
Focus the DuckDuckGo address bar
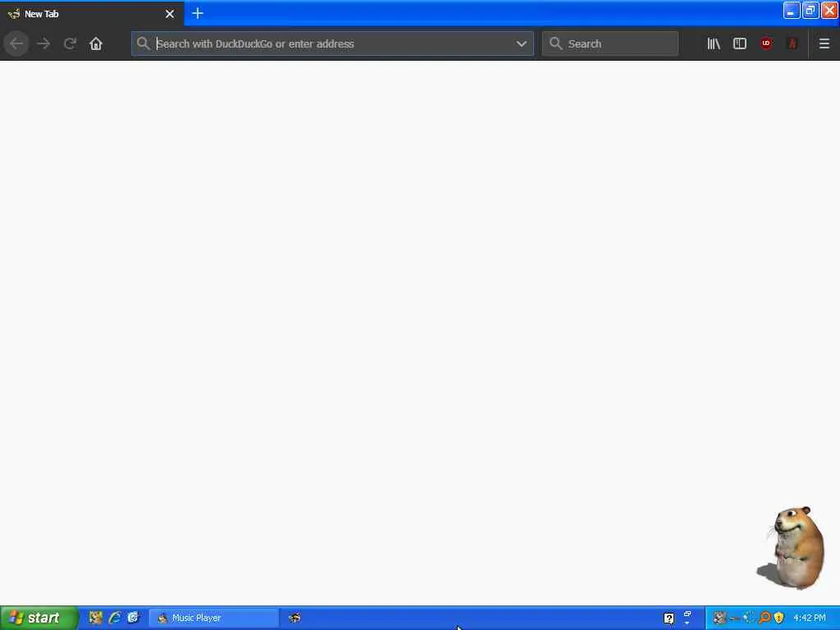[332, 43]
